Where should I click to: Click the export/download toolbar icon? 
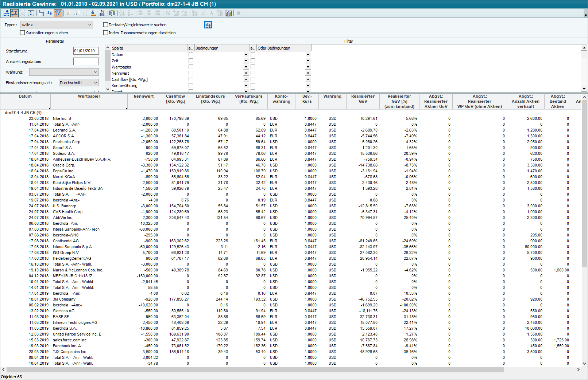coord(6,13)
